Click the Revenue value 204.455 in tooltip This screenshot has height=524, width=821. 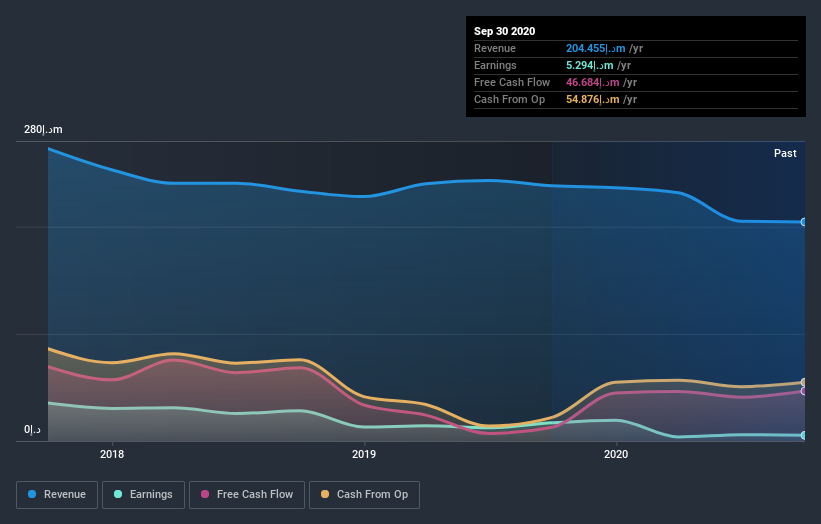(595, 48)
